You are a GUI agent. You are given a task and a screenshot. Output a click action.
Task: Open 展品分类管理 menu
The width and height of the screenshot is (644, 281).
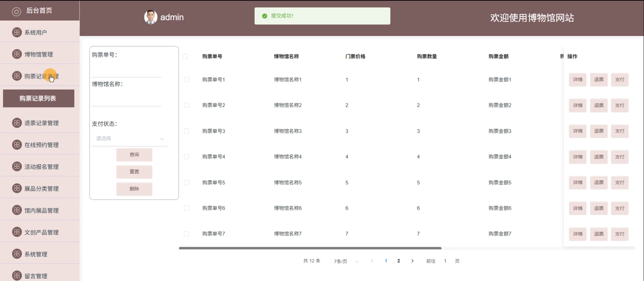click(40, 188)
